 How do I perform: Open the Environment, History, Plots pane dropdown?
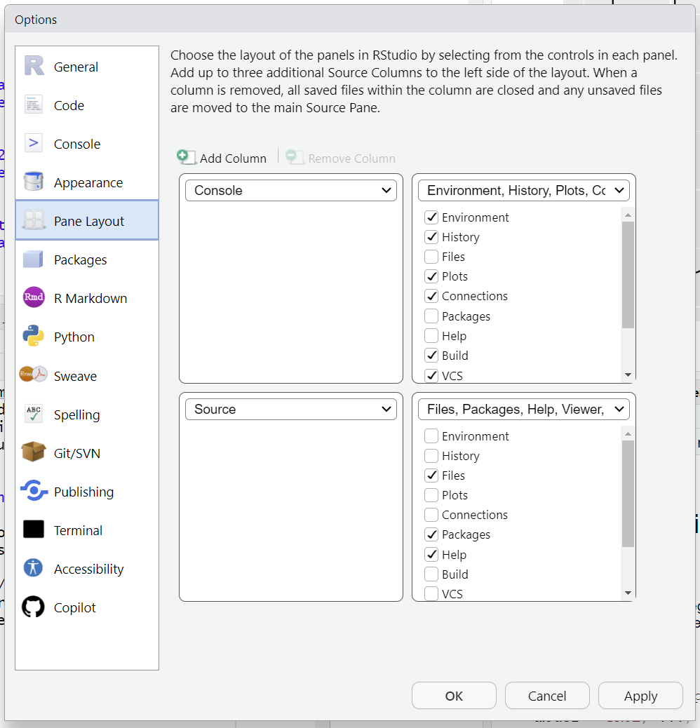pyautogui.click(x=524, y=190)
